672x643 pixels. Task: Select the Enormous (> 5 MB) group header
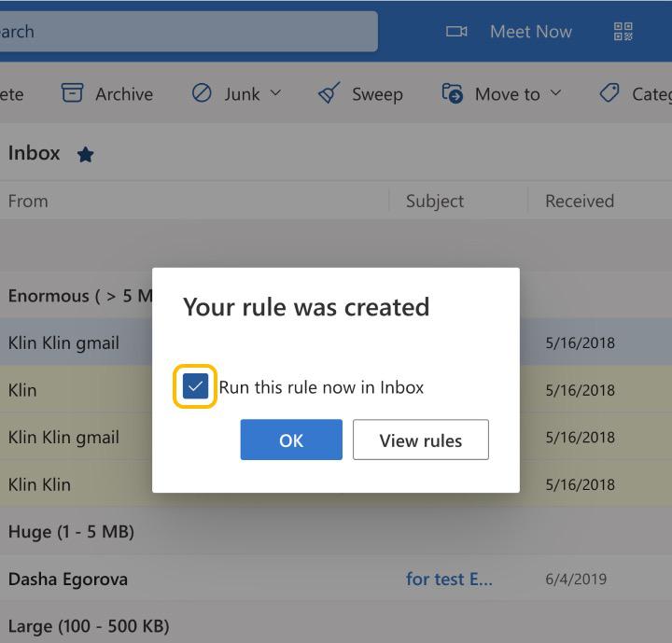click(x=80, y=296)
